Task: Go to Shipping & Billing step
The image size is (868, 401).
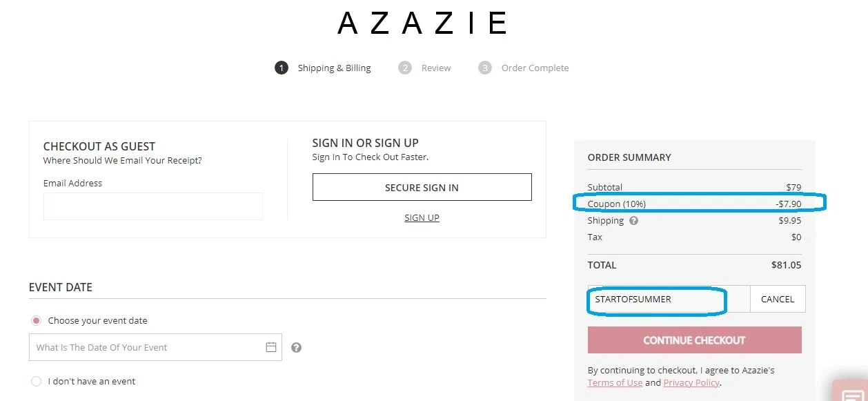Action: click(334, 68)
